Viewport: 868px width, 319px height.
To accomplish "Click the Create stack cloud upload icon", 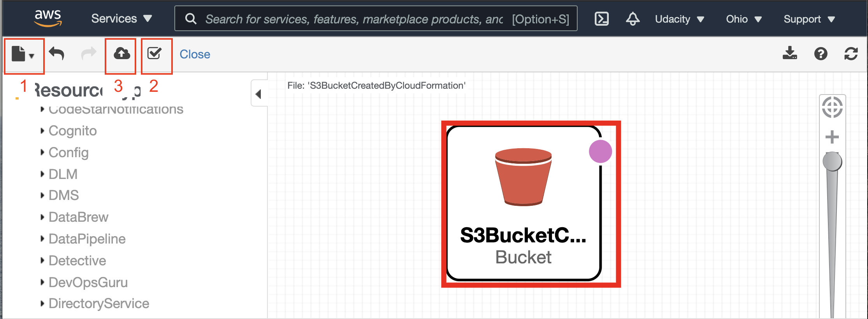I will (x=122, y=53).
